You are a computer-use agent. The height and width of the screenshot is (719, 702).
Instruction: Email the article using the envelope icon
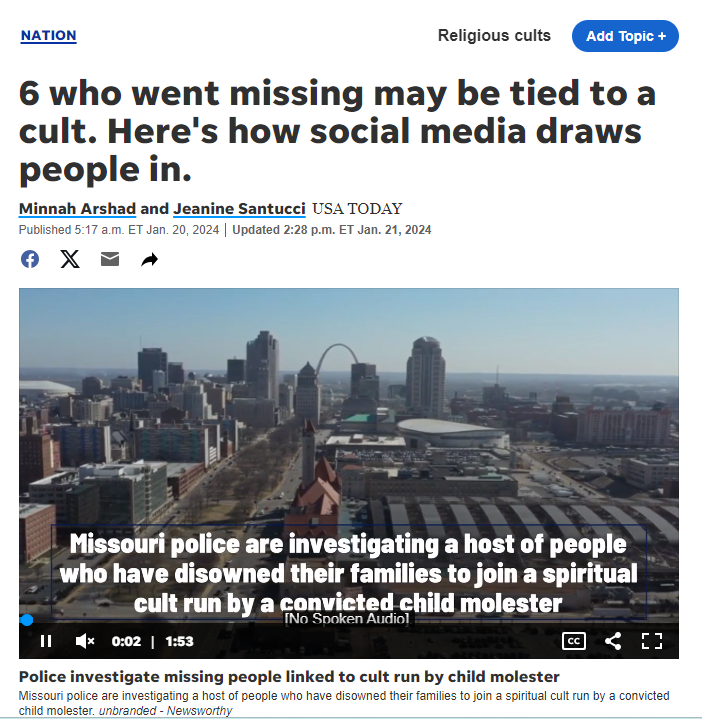[x=110, y=259]
